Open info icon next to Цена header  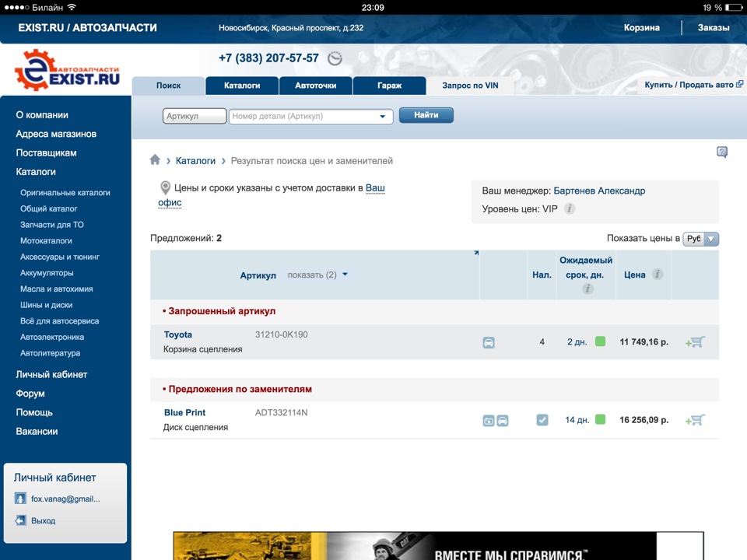(658, 275)
